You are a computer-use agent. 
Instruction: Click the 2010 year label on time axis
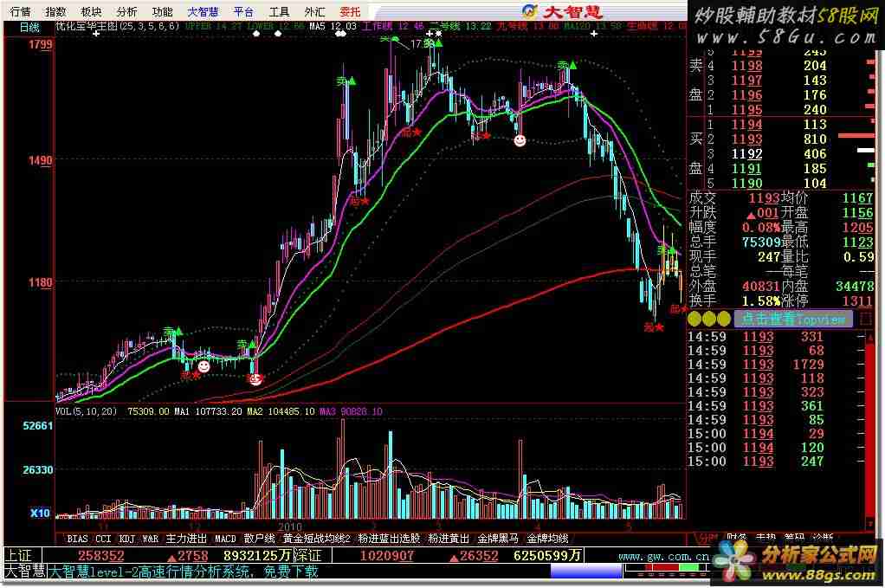click(289, 527)
